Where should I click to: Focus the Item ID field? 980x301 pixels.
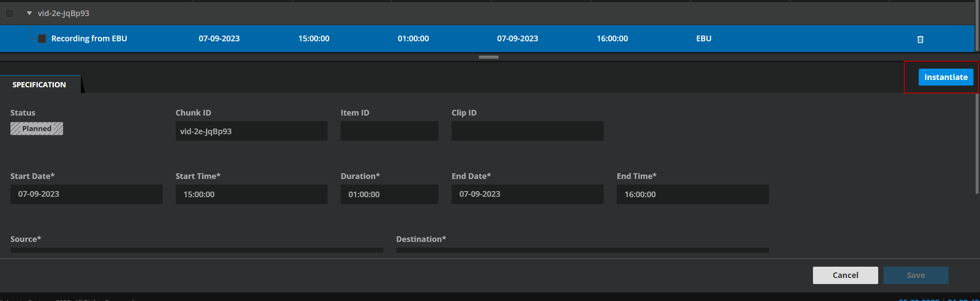389,131
